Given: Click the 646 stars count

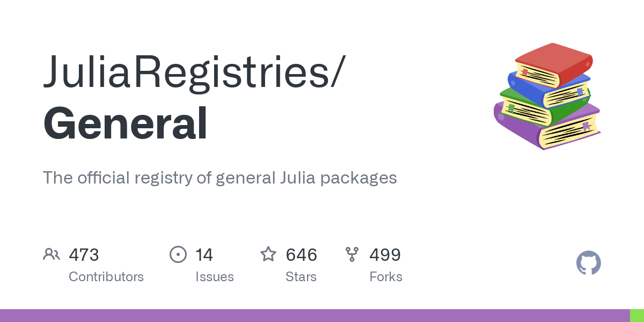Looking at the screenshot, I should pos(301,254).
